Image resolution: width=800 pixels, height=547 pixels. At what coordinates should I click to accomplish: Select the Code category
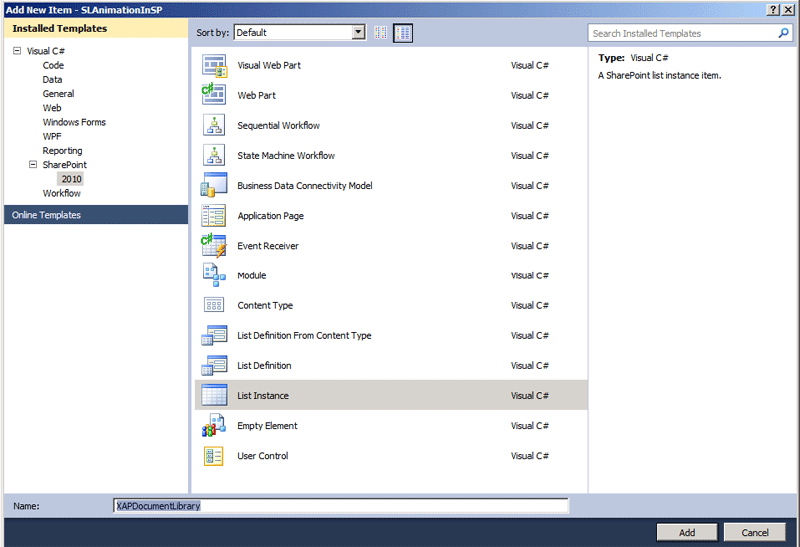click(53, 65)
